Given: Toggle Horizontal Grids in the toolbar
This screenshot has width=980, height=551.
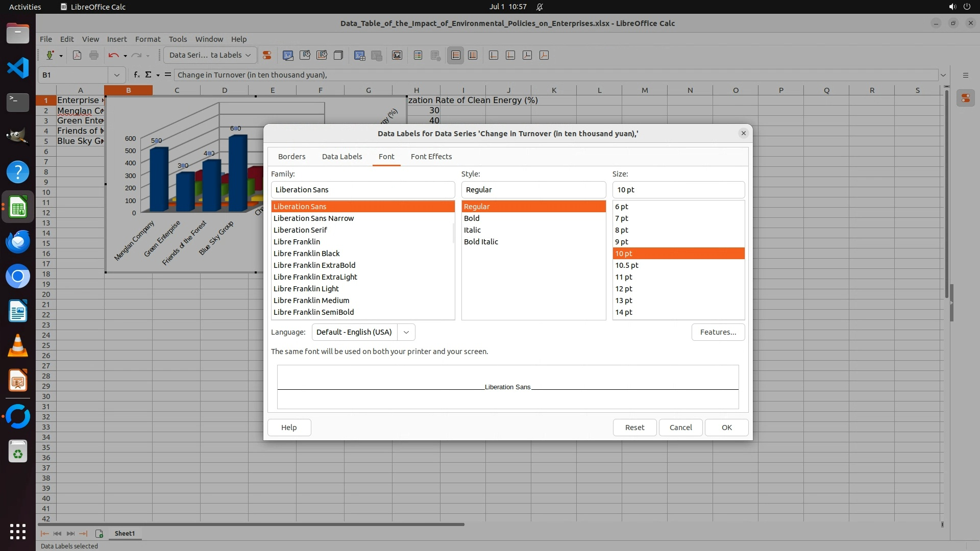Looking at the screenshot, I should coord(456,55).
